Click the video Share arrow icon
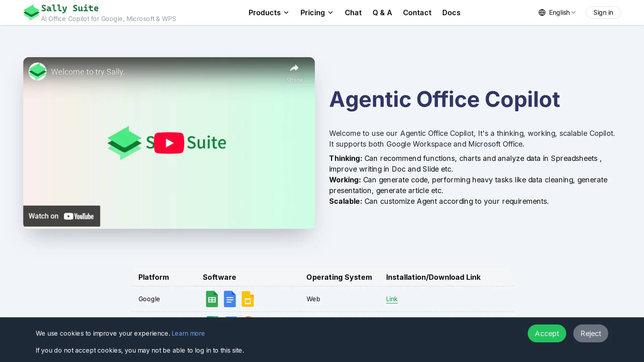Screen dimensions: 644x362 [x=294, y=68]
